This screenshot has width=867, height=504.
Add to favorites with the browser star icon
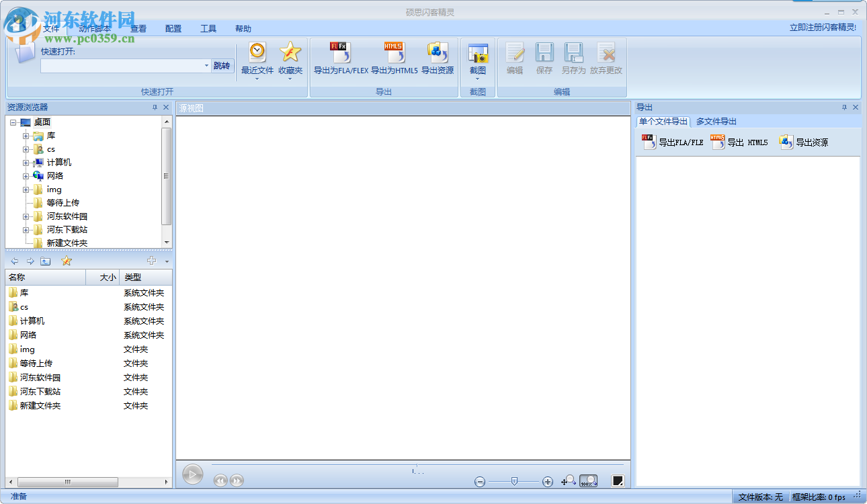(67, 261)
